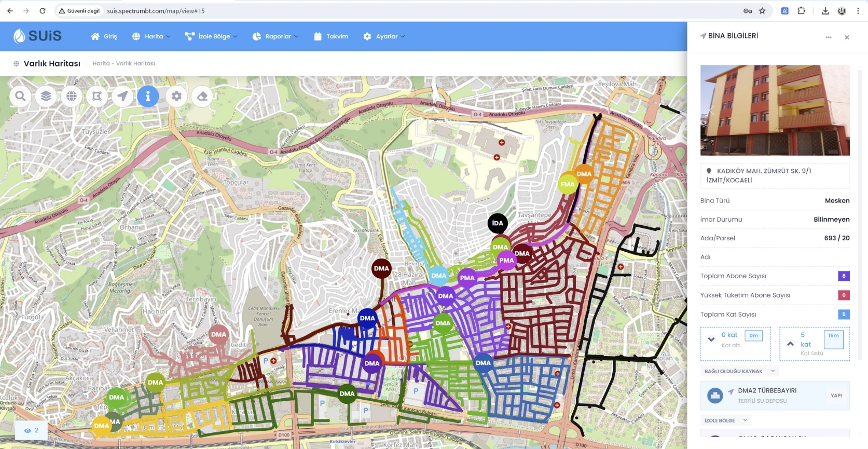This screenshot has width=868, height=449.
Task: Expand the Ayarlar settings menu
Action: pos(384,36)
